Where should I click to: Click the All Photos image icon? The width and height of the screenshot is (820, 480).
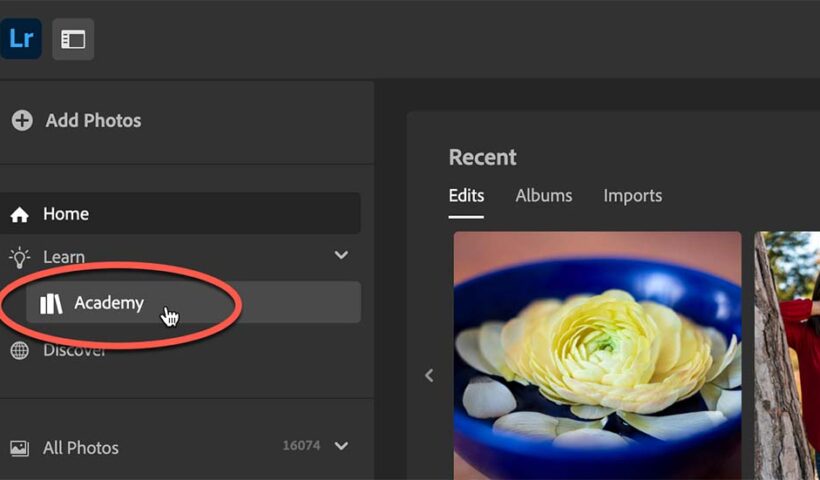[19, 448]
